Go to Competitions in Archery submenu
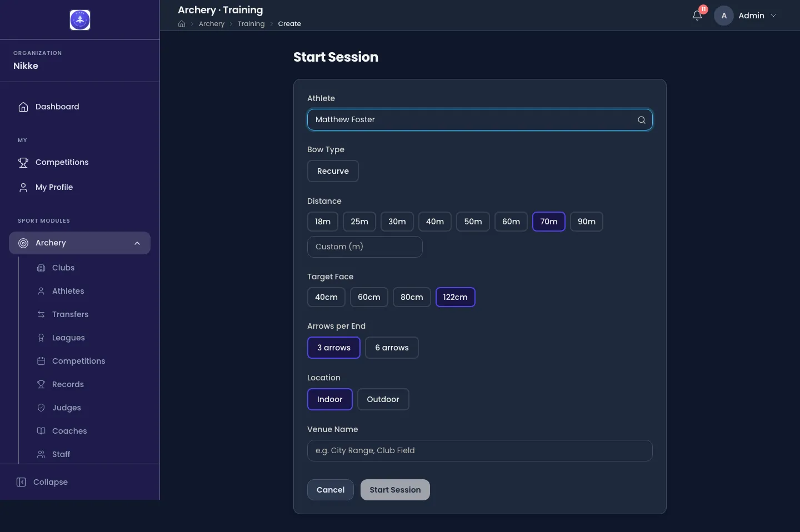 [79, 361]
